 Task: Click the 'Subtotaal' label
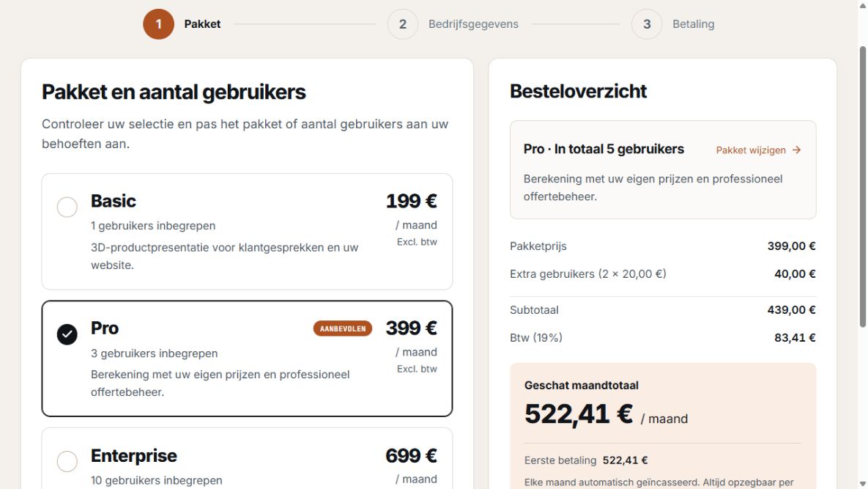point(534,309)
